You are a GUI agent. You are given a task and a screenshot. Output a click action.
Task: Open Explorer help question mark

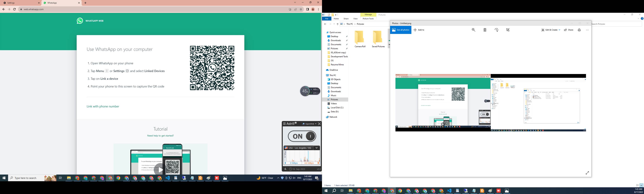(642, 19)
